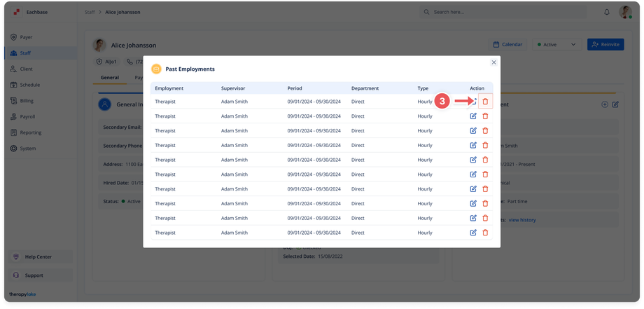Close the Past Employments dialog
Image resolution: width=644 pixels, height=309 pixels.
coord(493,62)
